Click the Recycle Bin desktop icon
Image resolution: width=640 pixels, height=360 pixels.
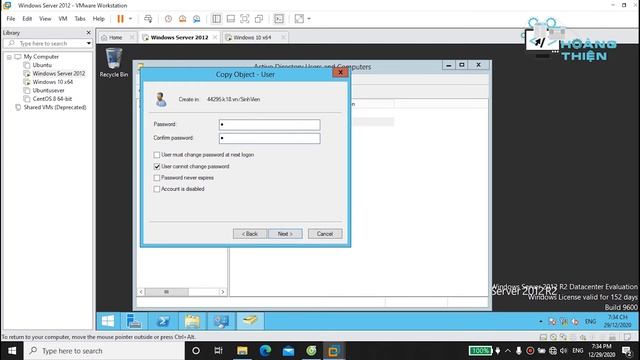(x=113, y=62)
